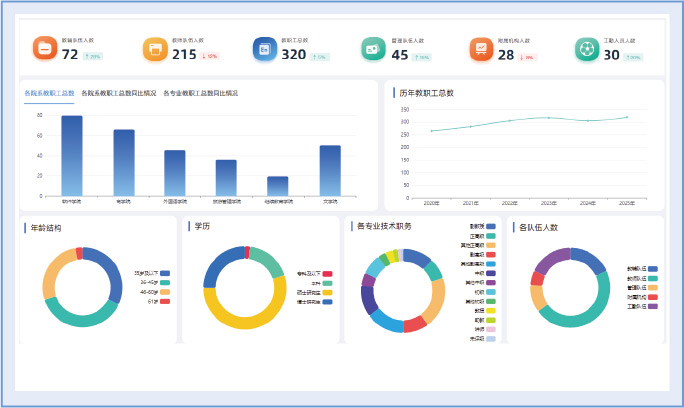Click the yellow icon beside the 215 count
Screen dimensions: 684x408
click(x=155, y=48)
